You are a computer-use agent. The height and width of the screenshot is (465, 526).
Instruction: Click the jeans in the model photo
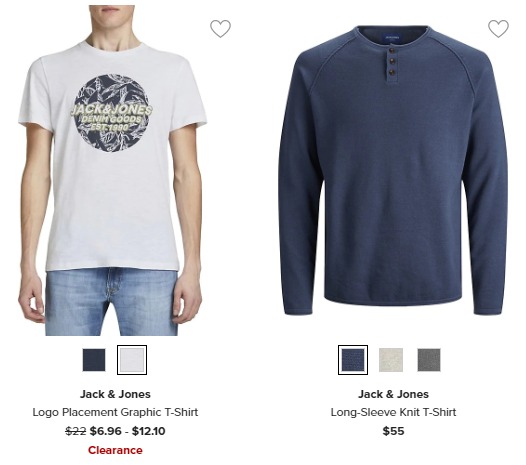pyautogui.click(x=111, y=302)
